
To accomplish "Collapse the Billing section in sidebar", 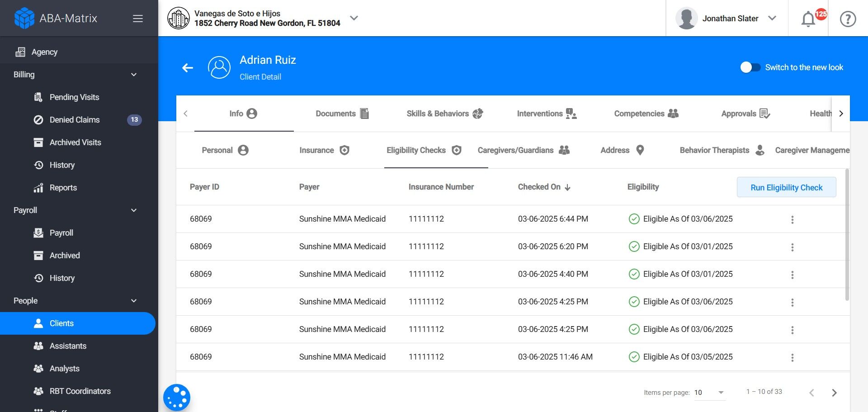I will click(x=134, y=75).
